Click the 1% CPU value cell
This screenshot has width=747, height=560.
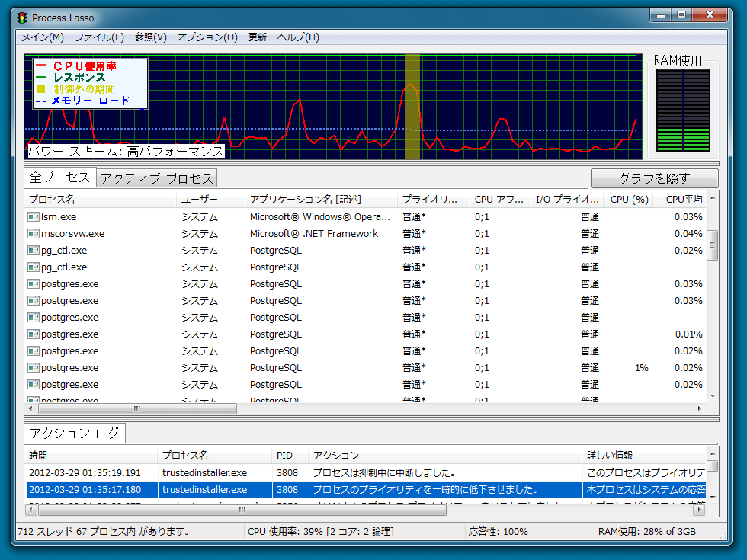tap(642, 368)
